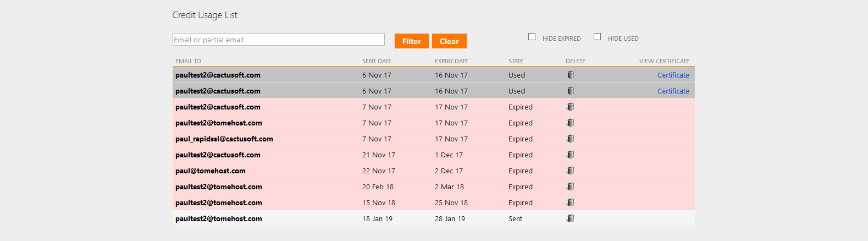The image size is (868, 241).
Task: Click the Sent Date column header
Action: (x=377, y=61)
